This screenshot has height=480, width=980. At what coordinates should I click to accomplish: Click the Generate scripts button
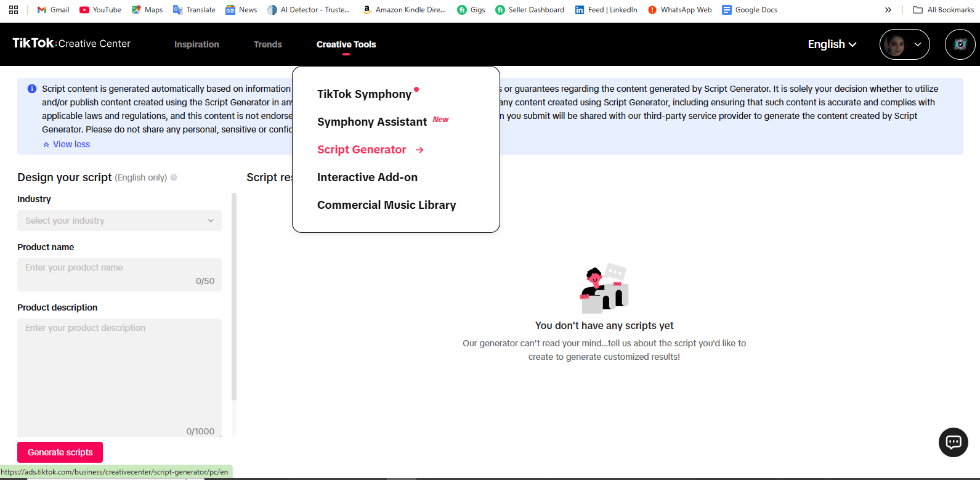60,452
